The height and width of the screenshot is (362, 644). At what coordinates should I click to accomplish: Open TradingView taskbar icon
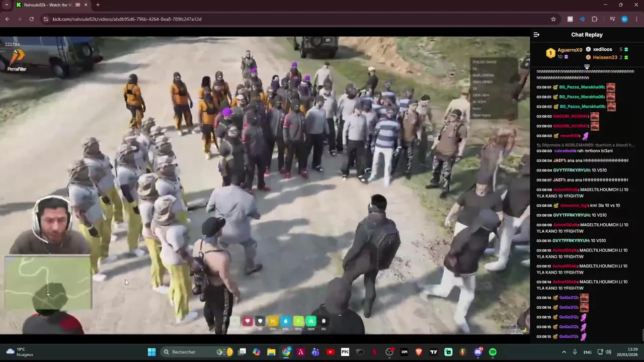coord(433,352)
